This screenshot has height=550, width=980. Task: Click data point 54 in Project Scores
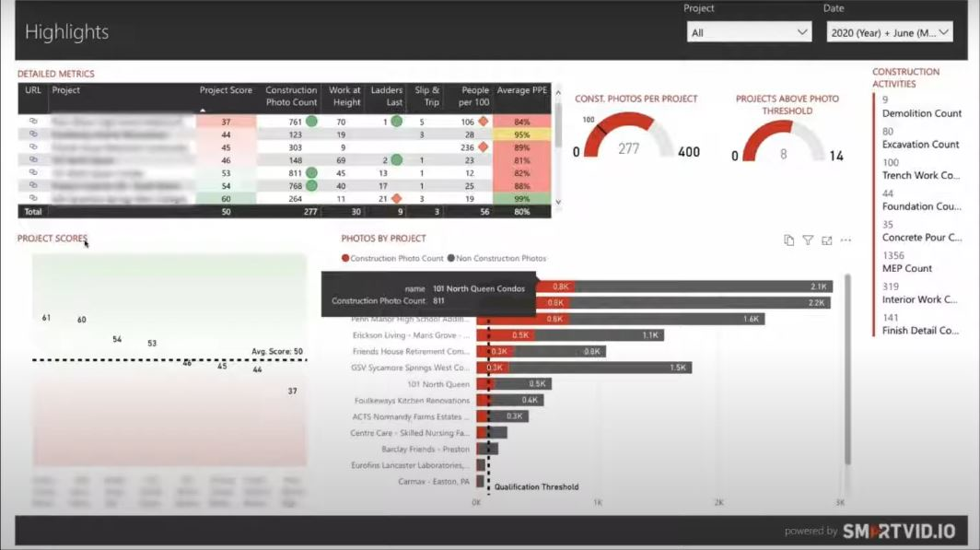(117, 339)
